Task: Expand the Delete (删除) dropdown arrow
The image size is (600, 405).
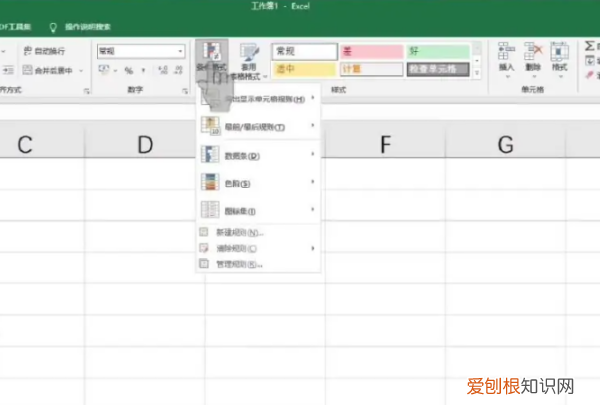Action: point(534,77)
